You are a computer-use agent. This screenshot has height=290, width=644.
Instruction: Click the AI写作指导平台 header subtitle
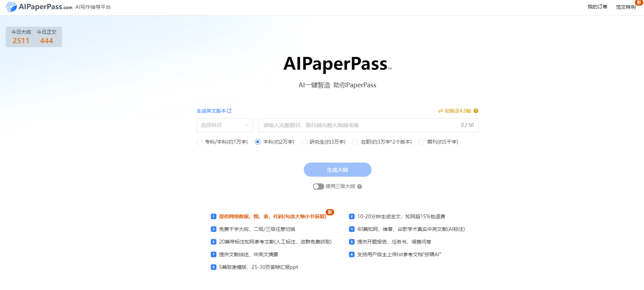(x=93, y=7)
